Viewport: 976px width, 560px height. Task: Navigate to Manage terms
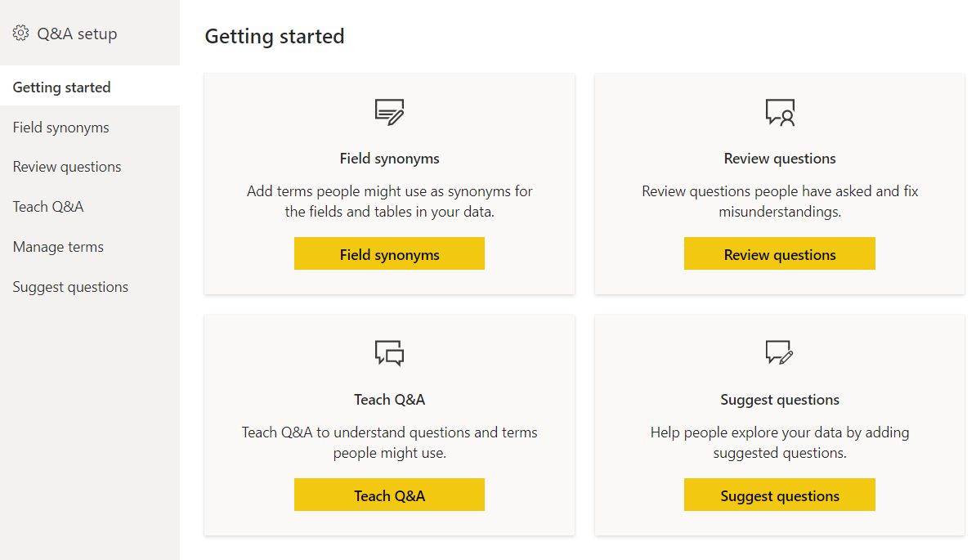tap(58, 246)
